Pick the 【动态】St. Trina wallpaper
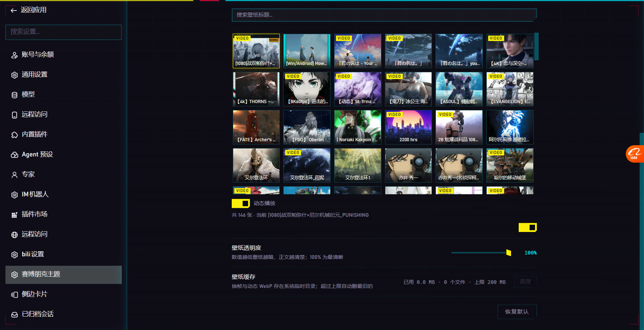 click(357, 89)
